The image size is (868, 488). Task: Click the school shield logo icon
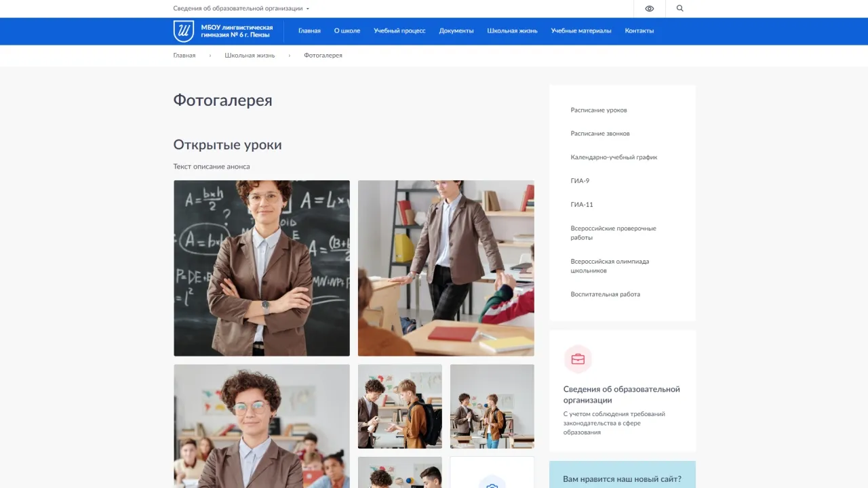pyautogui.click(x=184, y=31)
